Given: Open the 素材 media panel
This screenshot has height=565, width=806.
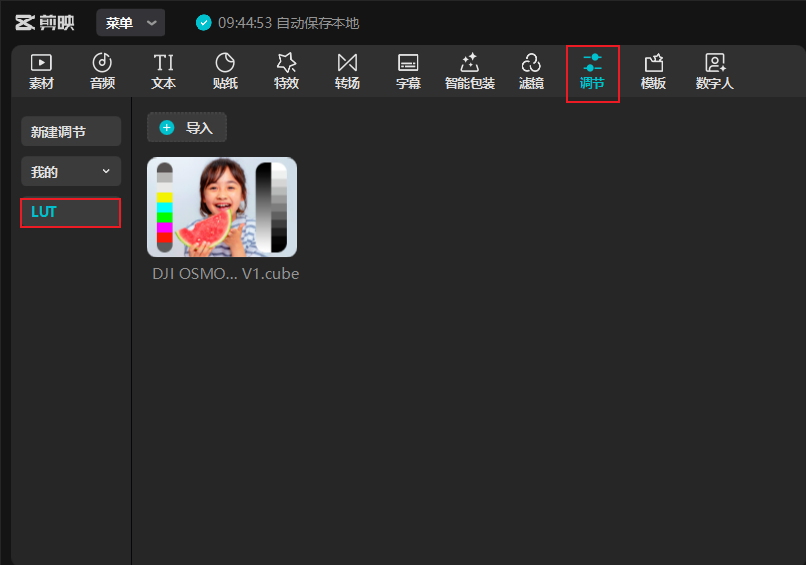Looking at the screenshot, I should click(41, 72).
